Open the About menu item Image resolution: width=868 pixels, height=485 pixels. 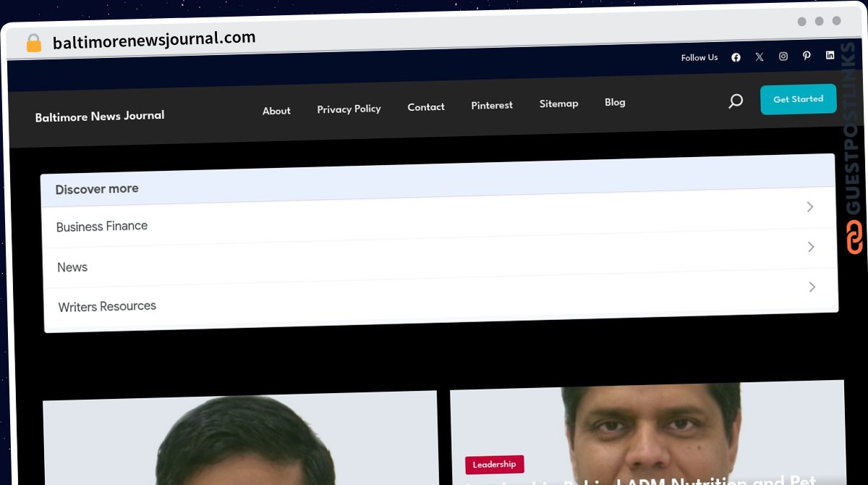pos(276,111)
